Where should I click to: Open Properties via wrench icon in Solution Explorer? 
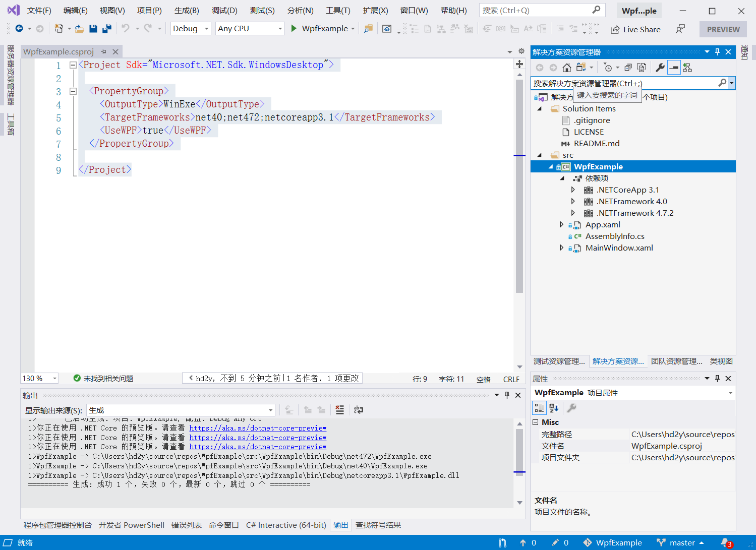(660, 68)
